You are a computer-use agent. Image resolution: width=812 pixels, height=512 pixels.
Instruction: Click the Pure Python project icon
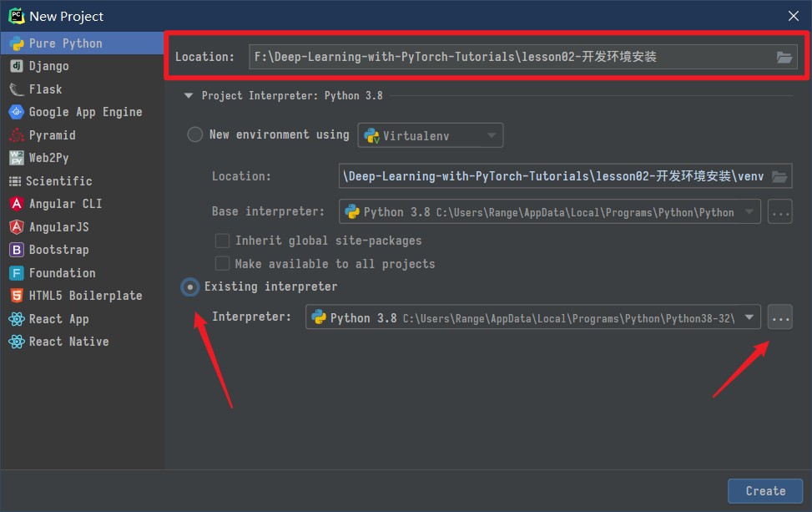click(x=17, y=43)
